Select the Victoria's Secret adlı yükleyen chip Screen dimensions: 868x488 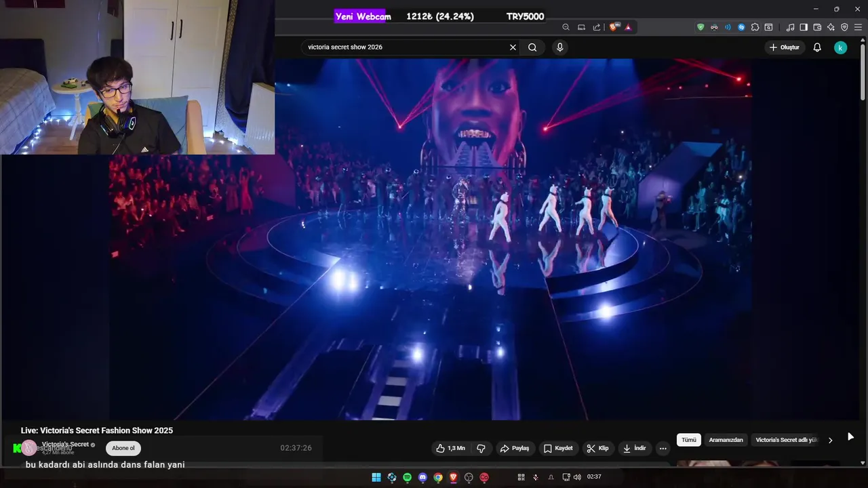787,440
